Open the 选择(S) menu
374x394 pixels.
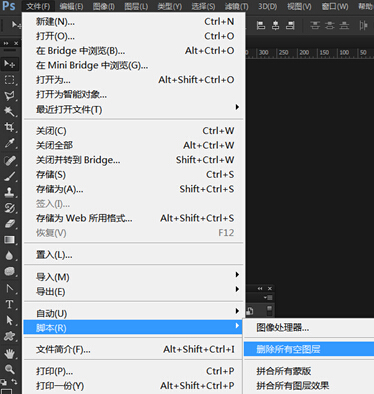click(203, 6)
